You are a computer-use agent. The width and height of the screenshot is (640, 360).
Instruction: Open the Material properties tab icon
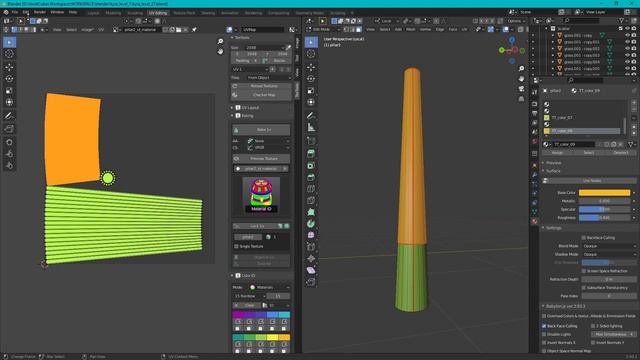tap(534, 221)
